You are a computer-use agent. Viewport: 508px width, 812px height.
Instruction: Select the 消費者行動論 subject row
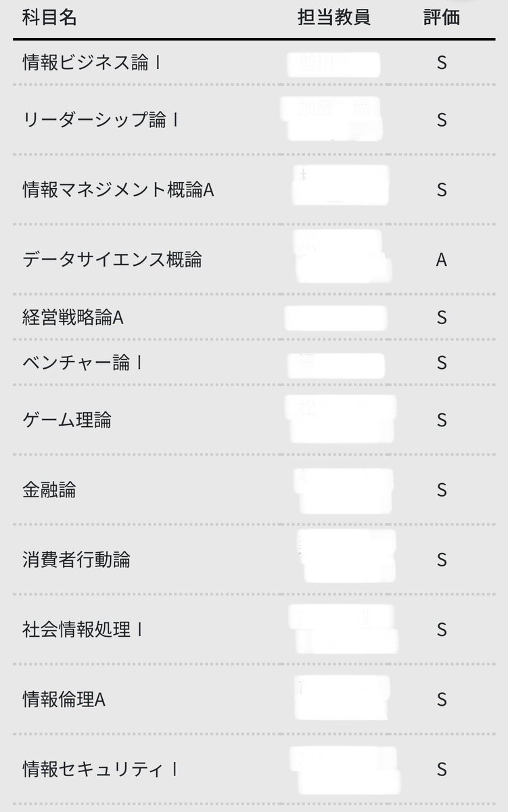click(254, 560)
